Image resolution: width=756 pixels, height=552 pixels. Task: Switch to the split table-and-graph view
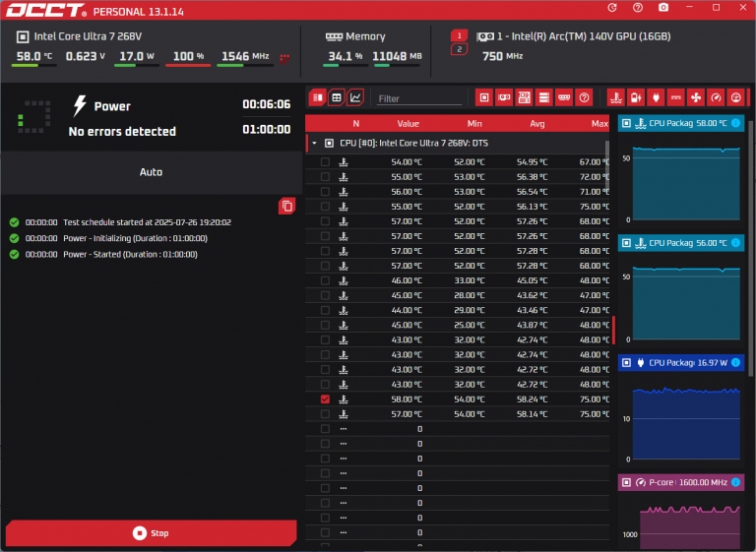point(318,97)
